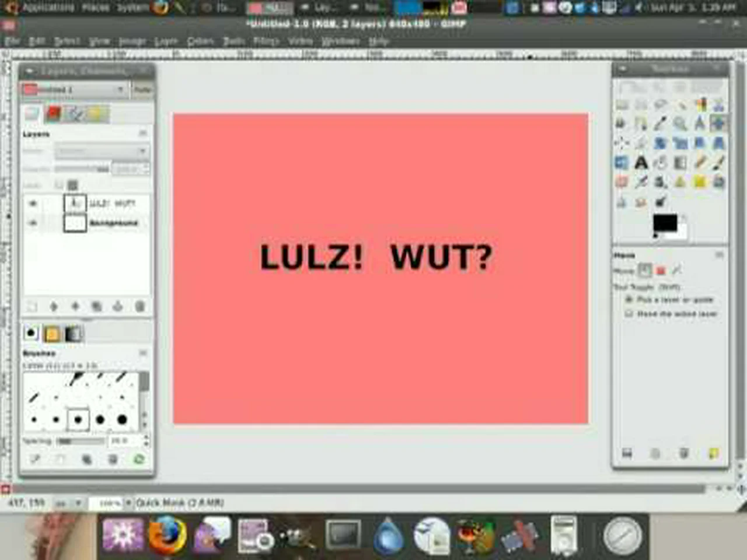Select the Text tool (letter A)
This screenshot has width=747, height=560.
pos(641,163)
